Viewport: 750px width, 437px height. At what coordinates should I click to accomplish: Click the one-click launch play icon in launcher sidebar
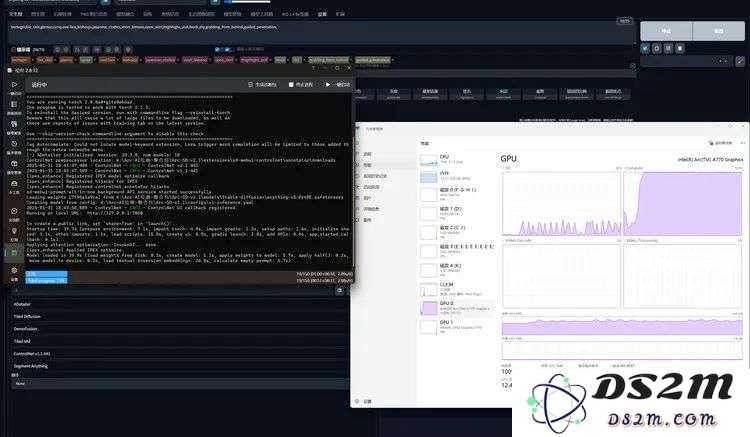(x=14, y=85)
